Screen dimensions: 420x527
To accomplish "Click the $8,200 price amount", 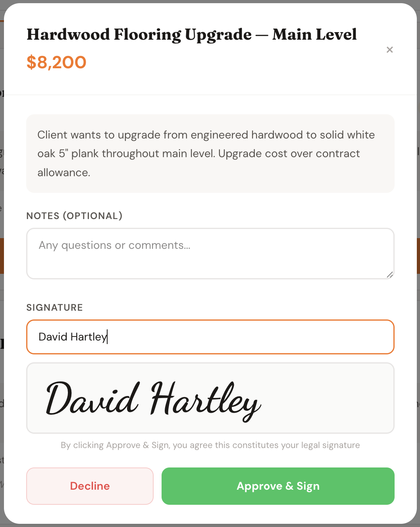I will (56, 62).
